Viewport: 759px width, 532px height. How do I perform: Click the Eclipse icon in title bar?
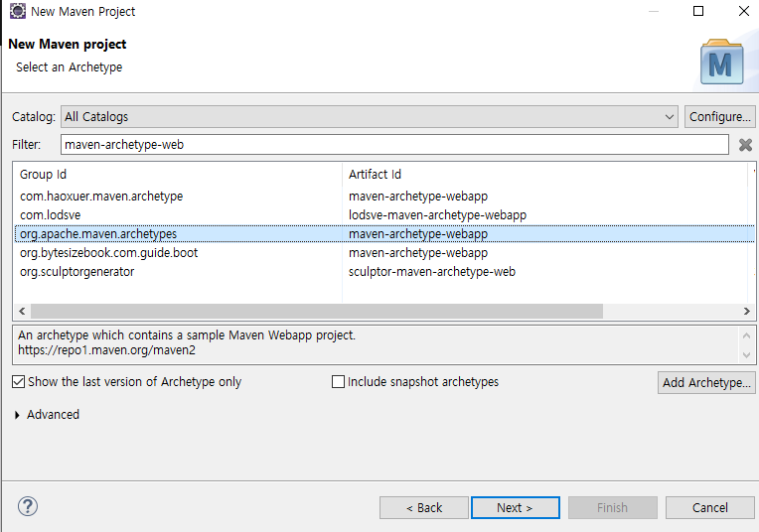click(x=18, y=11)
